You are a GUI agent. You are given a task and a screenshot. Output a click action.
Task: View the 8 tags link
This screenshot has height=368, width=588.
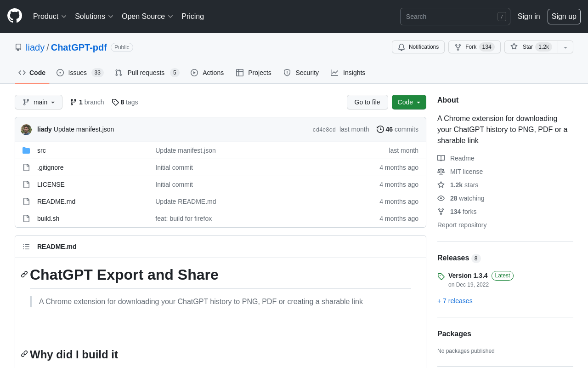125,102
